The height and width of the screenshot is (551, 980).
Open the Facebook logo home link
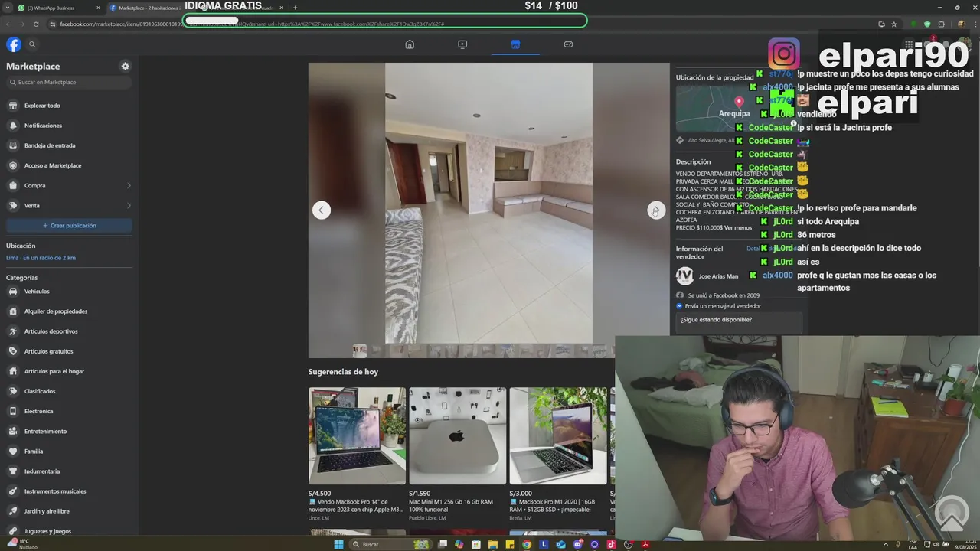(x=14, y=44)
